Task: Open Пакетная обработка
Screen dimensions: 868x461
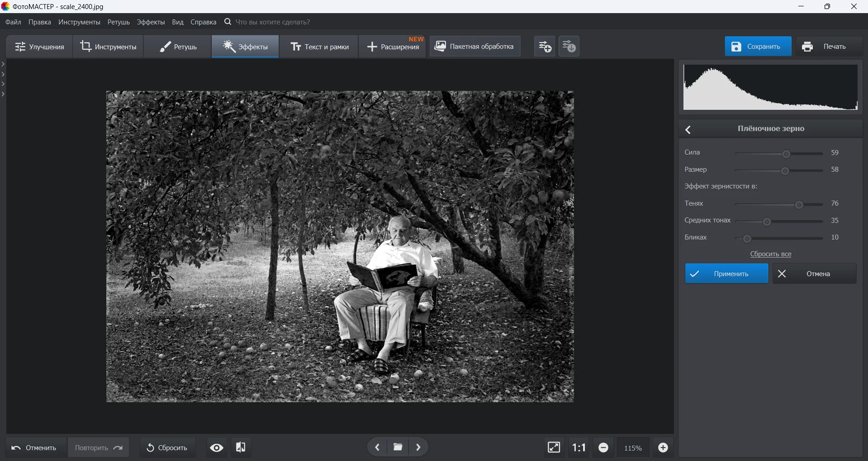Action: tap(475, 46)
